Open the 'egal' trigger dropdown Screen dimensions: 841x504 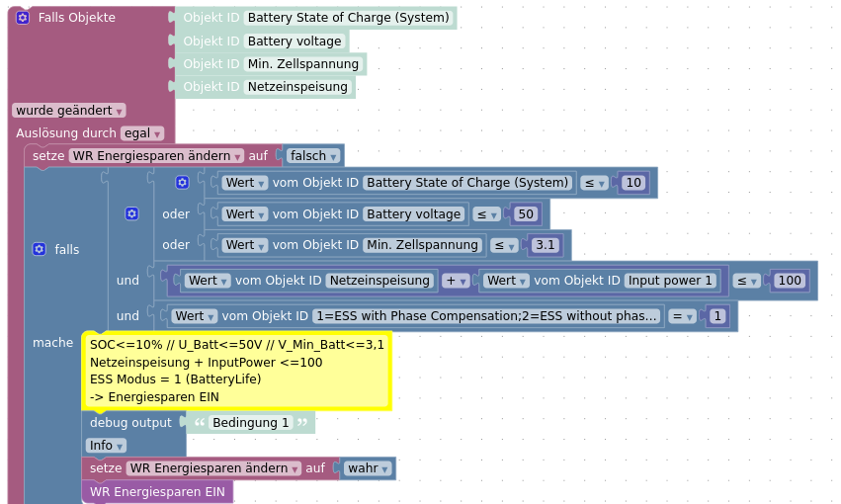pyautogui.click(x=141, y=133)
